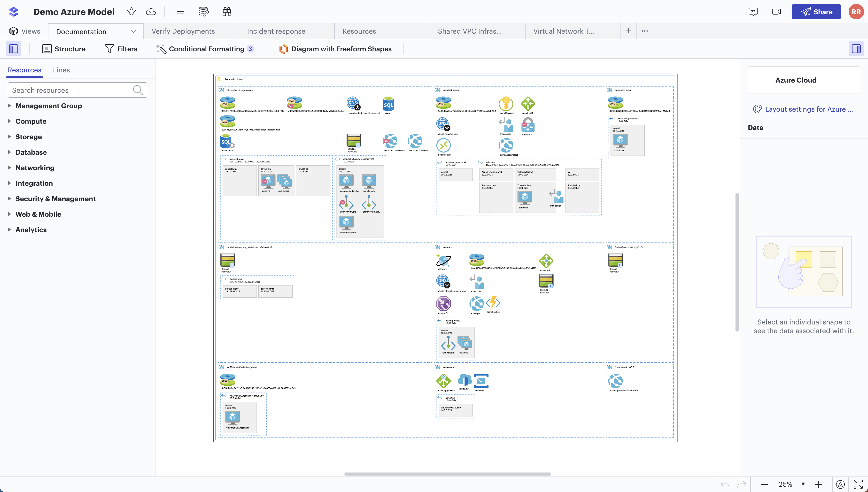Redo the last action
The width and height of the screenshot is (868, 492).
pyautogui.click(x=742, y=484)
